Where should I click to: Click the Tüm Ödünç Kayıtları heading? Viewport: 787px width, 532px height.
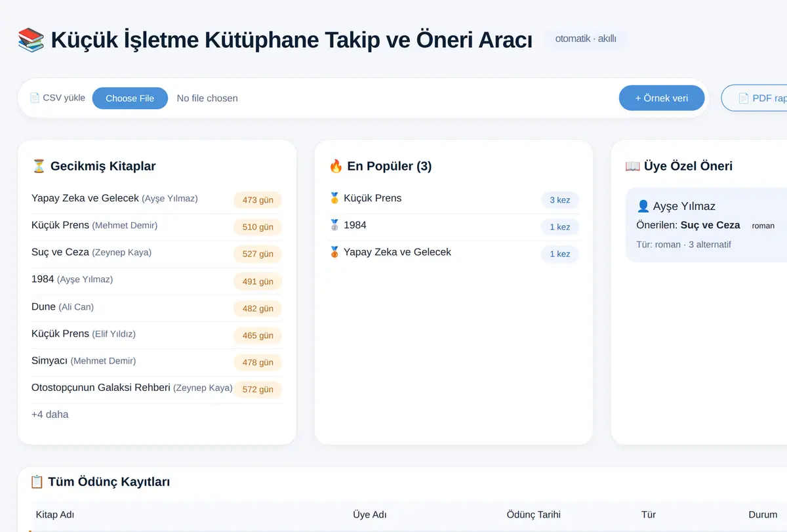pos(109,482)
